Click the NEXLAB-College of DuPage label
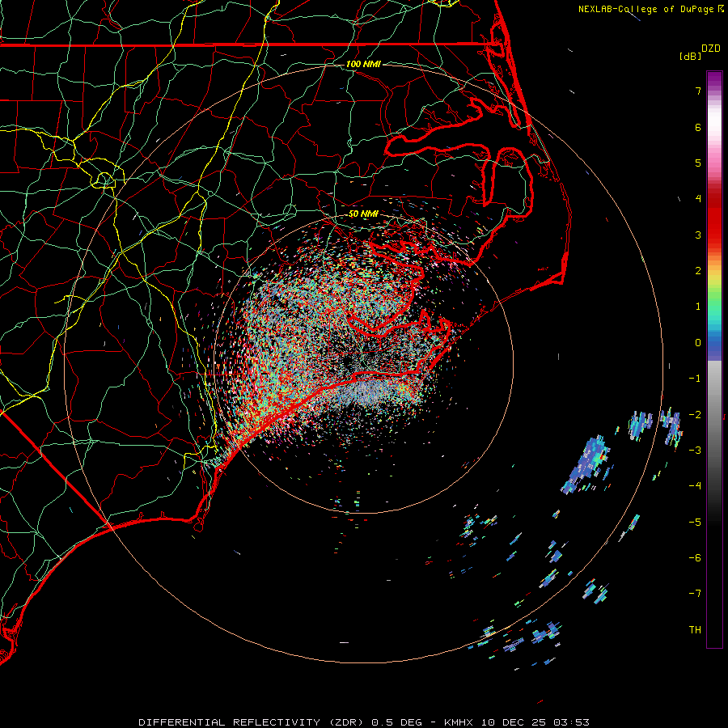728x728 pixels. [645, 9]
